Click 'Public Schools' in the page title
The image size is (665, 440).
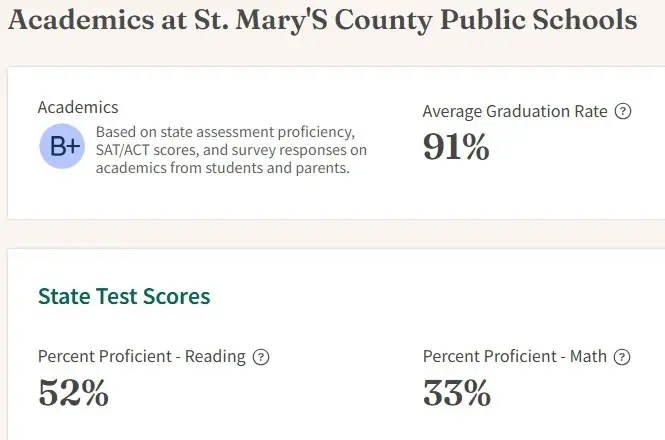click(x=539, y=20)
